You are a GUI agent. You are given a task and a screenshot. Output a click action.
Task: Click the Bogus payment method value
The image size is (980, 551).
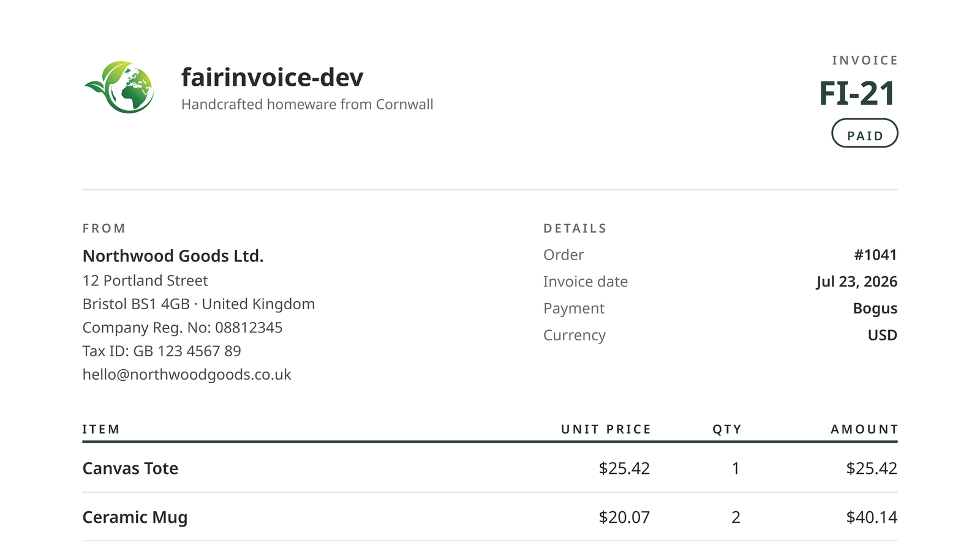(875, 309)
